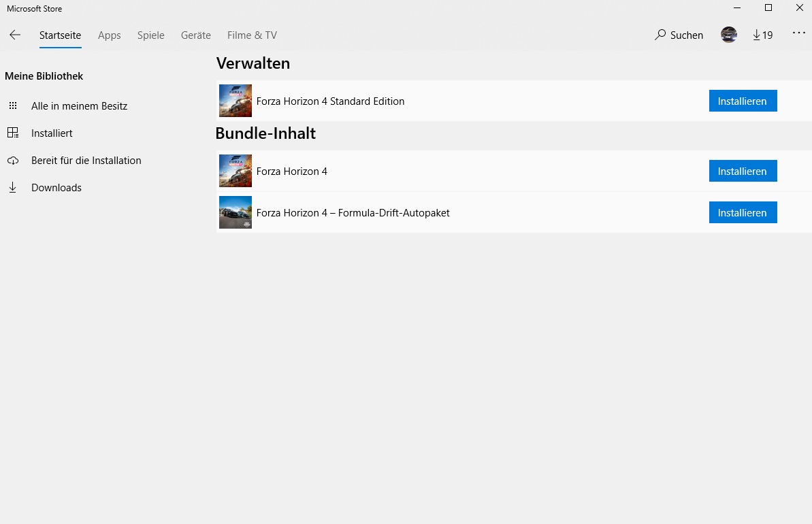The height and width of the screenshot is (524, 812).
Task: Click the download arrow icon beside Downloads
Action: click(13, 187)
